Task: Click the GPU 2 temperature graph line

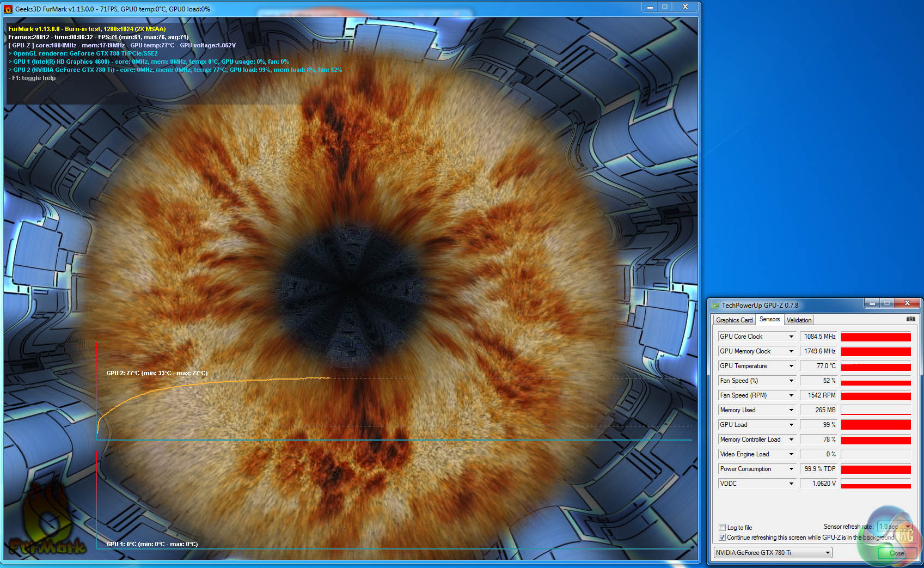Action: pos(218,382)
